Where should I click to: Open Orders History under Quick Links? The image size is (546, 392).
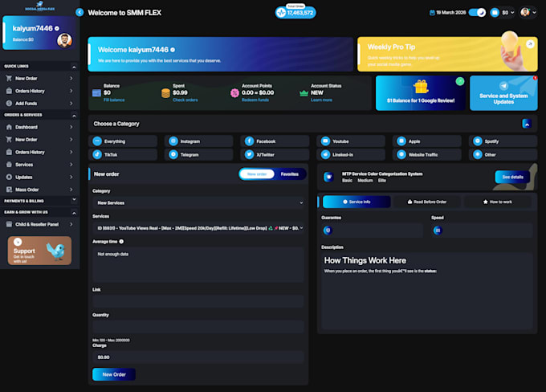(x=39, y=91)
